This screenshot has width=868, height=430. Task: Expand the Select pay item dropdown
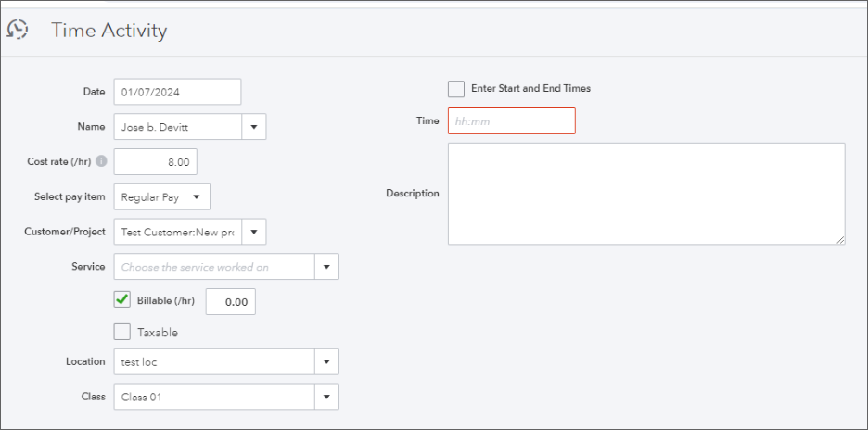click(x=197, y=197)
